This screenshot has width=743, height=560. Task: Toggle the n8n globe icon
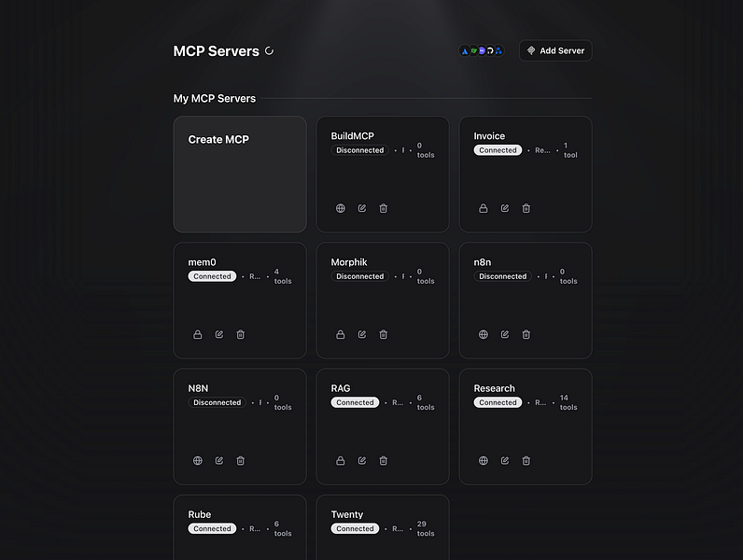point(484,334)
